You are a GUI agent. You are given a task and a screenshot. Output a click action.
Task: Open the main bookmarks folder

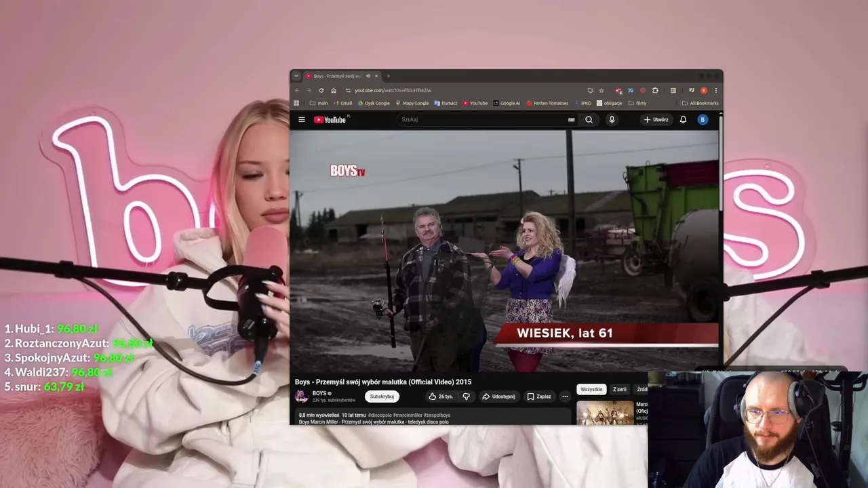tap(319, 103)
